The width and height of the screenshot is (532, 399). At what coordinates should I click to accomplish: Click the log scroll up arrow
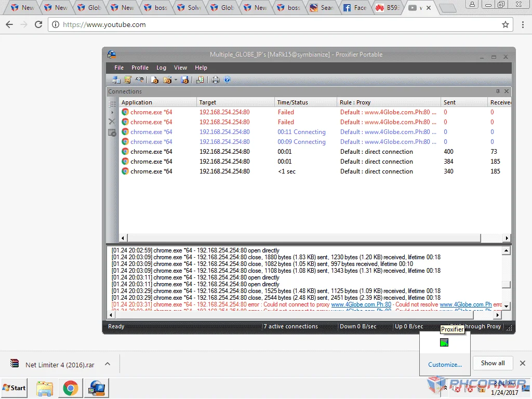506,251
